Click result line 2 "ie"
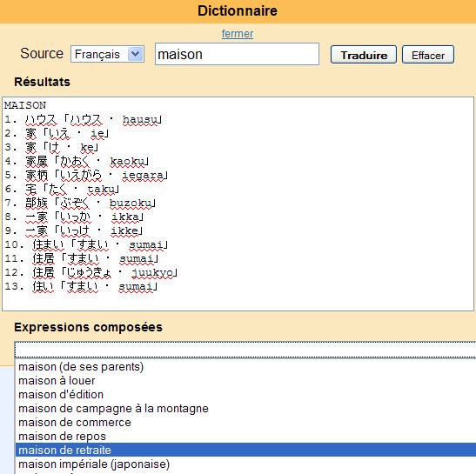Screen dimensions: 476x474 (57, 133)
